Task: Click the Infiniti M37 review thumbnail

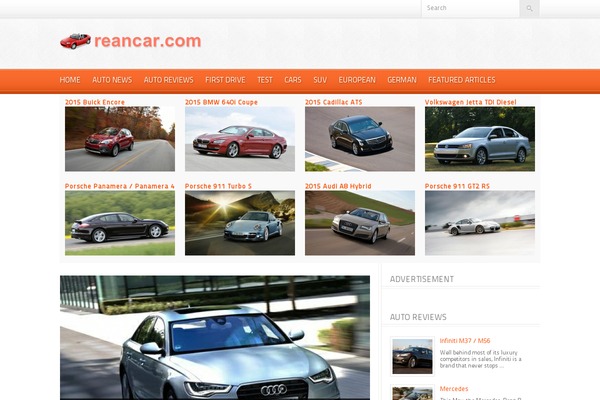Action: click(x=412, y=356)
